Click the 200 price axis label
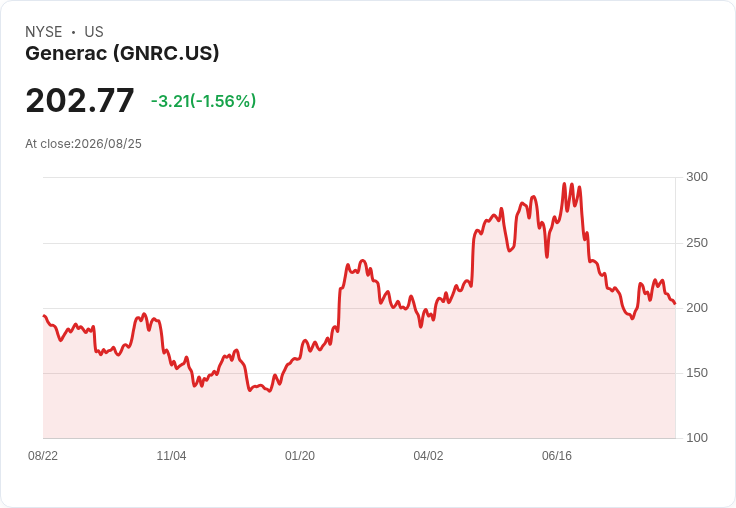Screen dimensions: 736x508 pos(697,308)
